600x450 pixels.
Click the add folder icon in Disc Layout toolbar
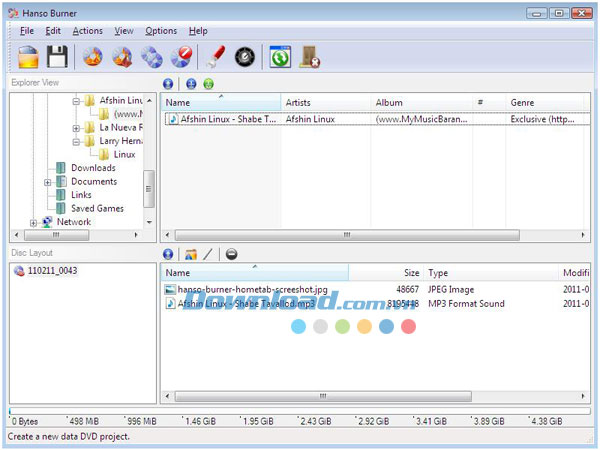coord(190,255)
